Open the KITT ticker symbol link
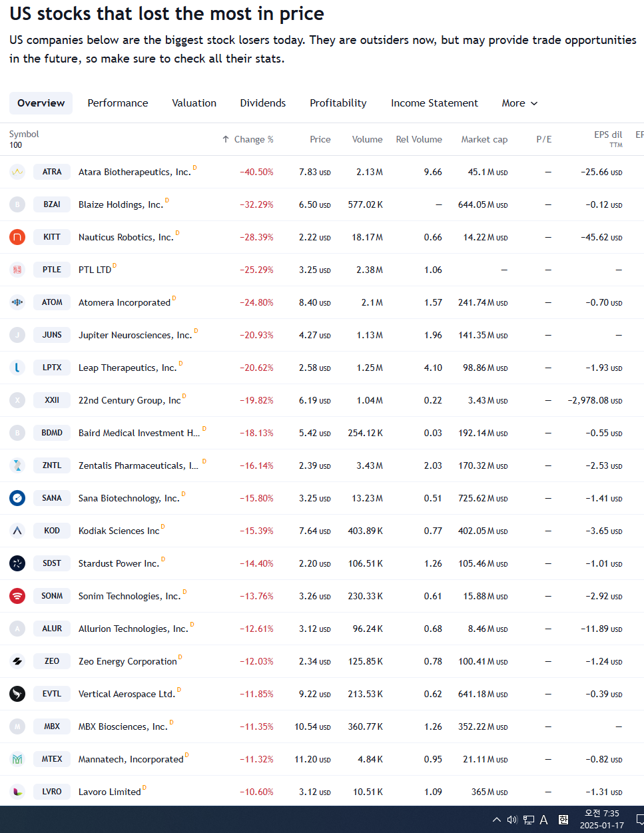 tap(52, 237)
